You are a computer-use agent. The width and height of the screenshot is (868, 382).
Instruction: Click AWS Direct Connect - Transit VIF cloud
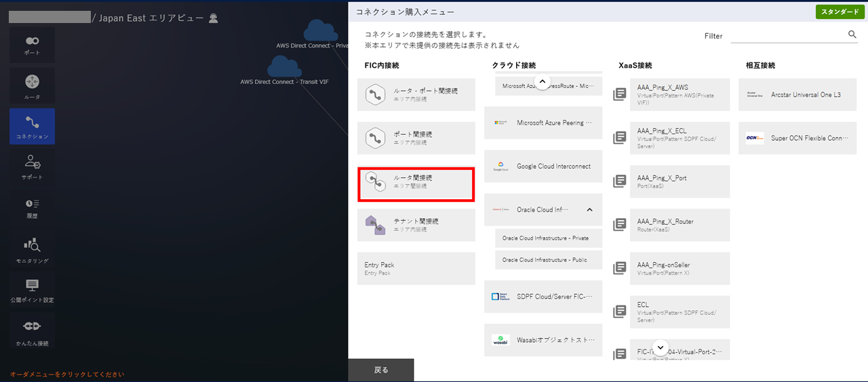285,68
